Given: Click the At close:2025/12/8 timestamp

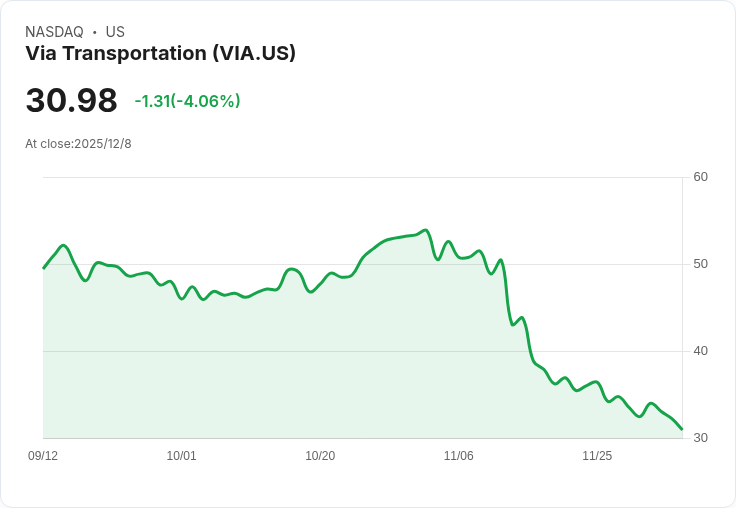Looking at the screenshot, I should [78, 144].
